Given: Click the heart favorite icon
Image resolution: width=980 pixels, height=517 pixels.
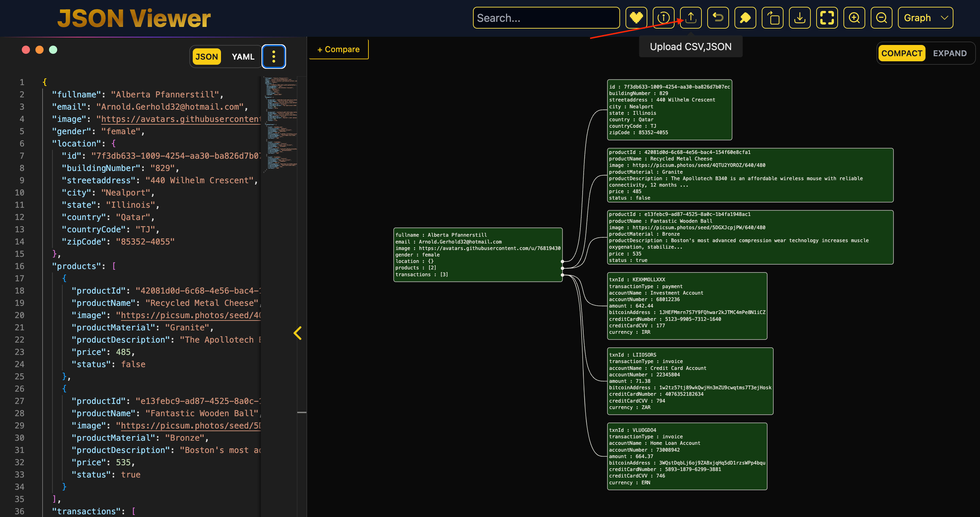Looking at the screenshot, I should tap(636, 18).
